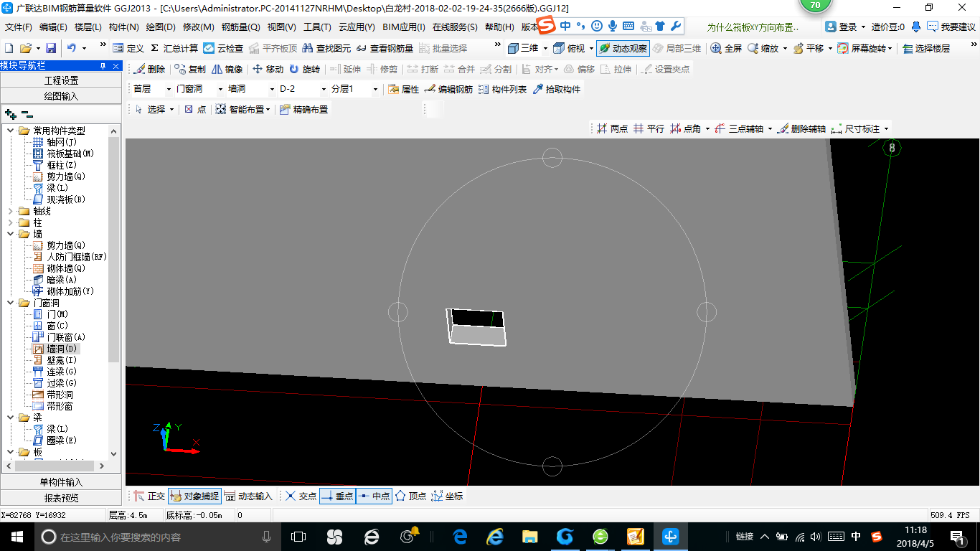
Task: Open 属性 properties panel
Action: [x=403, y=90]
